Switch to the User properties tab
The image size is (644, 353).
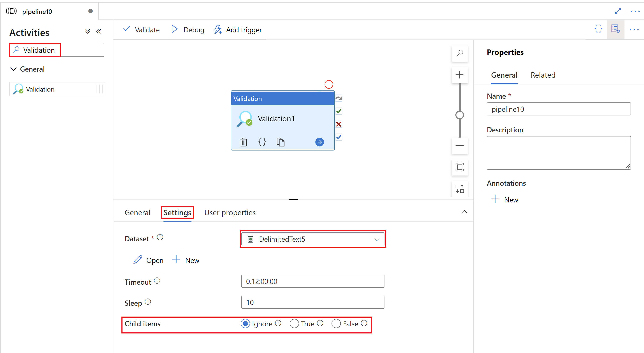coord(230,213)
